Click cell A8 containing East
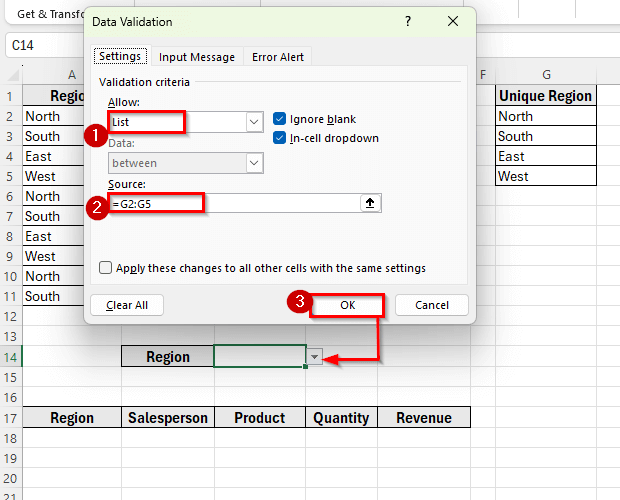The width and height of the screenshot is (620, 500). [x=53, y=236]
